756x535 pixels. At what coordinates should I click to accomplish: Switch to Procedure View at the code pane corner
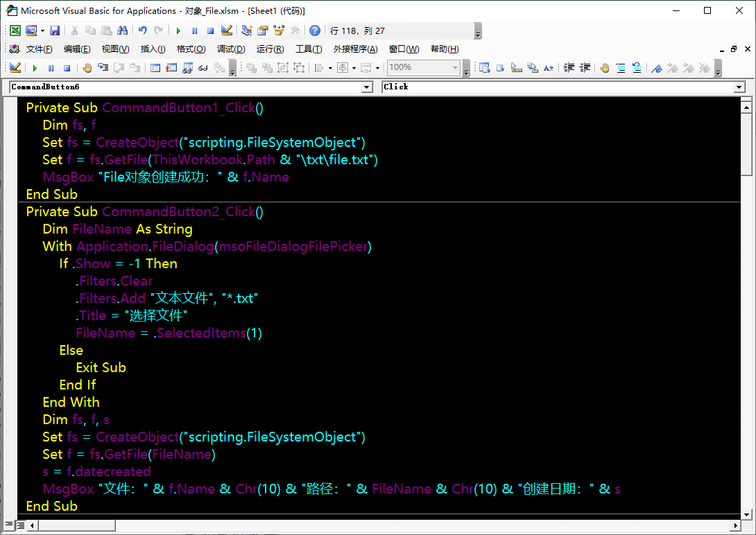coord(9,525)
